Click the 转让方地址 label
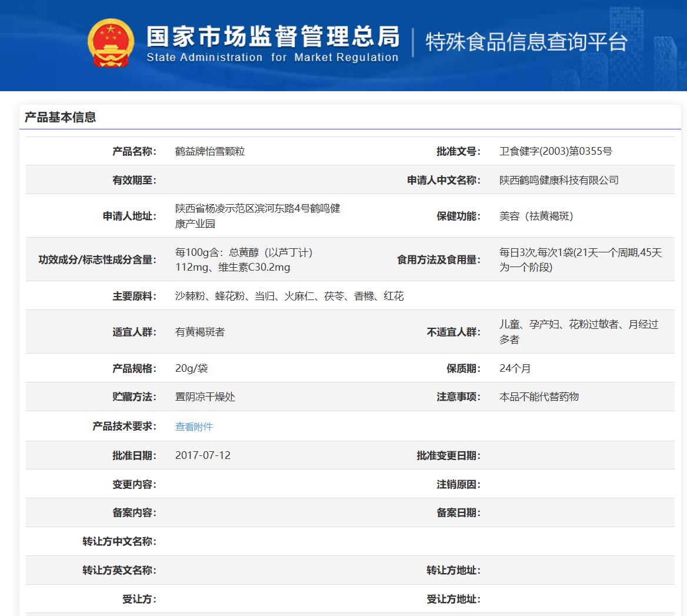Viewport: 687px width, 616px height. 453,570
